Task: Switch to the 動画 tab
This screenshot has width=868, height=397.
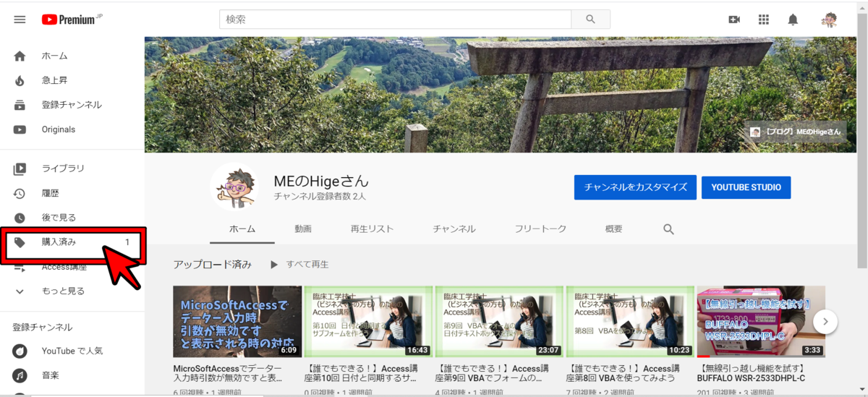Action: (303, 229)
